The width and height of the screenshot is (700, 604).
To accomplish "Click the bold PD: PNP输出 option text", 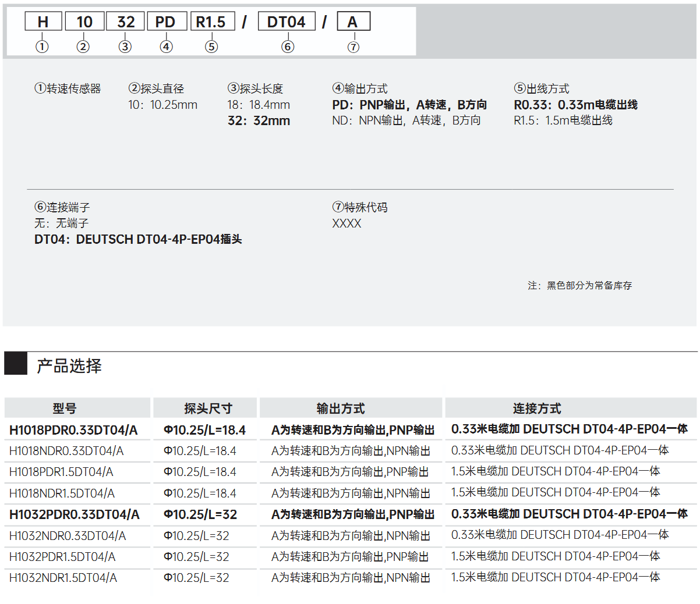I will click(409, 105).
